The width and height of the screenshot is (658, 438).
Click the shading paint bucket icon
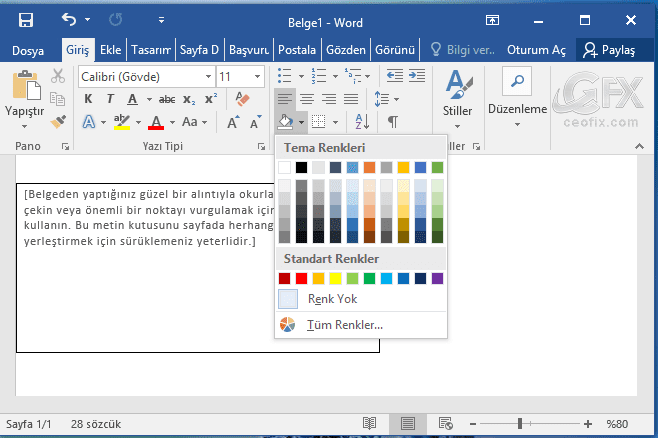pyautogui.click(x=285, y=123)
